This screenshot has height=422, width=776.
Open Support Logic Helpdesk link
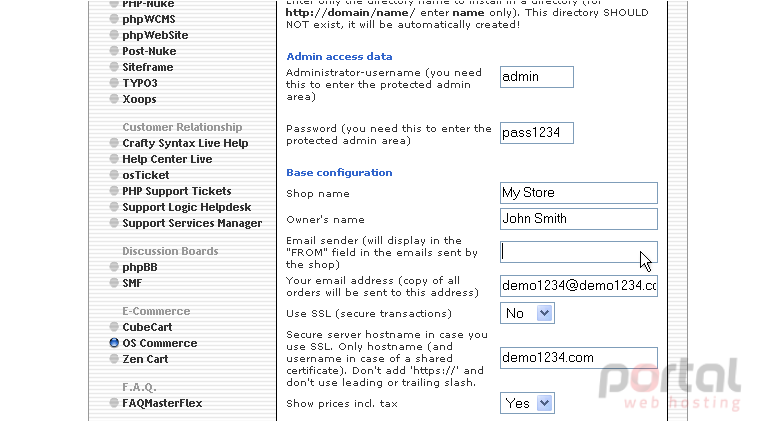click(x=187, y=207)
